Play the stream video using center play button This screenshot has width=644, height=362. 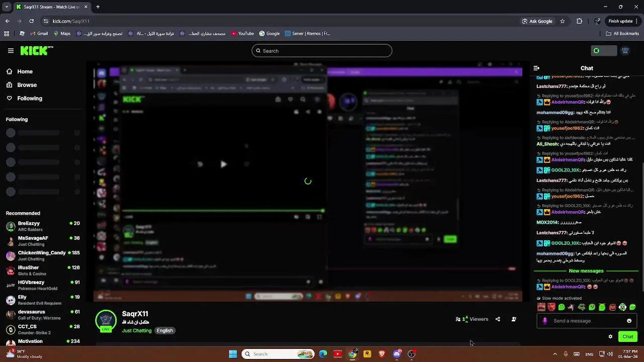point(223,164)
